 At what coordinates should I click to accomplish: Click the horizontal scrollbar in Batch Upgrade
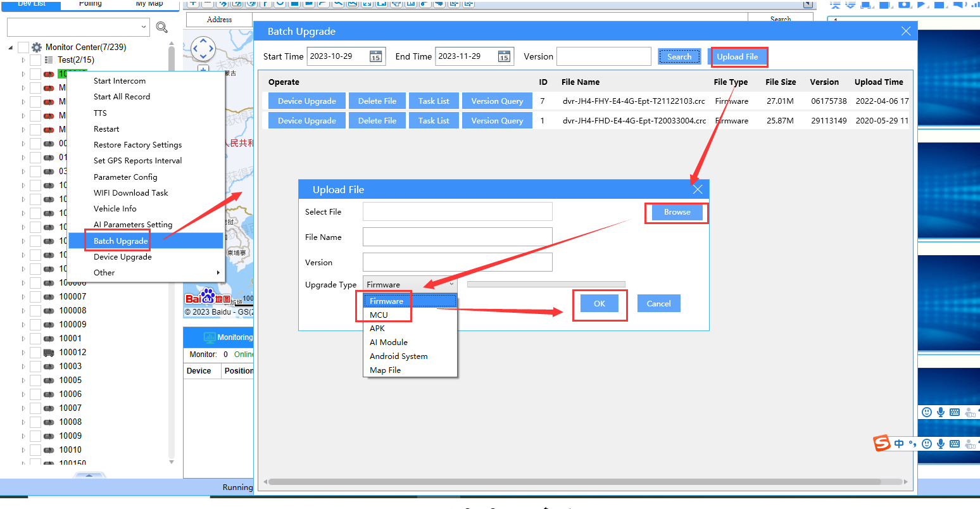tap(574, 482)
